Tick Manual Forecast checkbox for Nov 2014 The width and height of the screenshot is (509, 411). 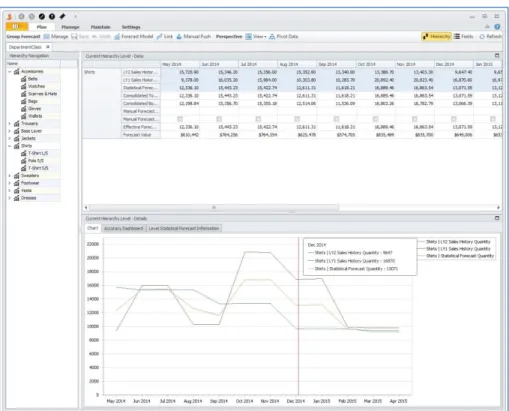414,119
